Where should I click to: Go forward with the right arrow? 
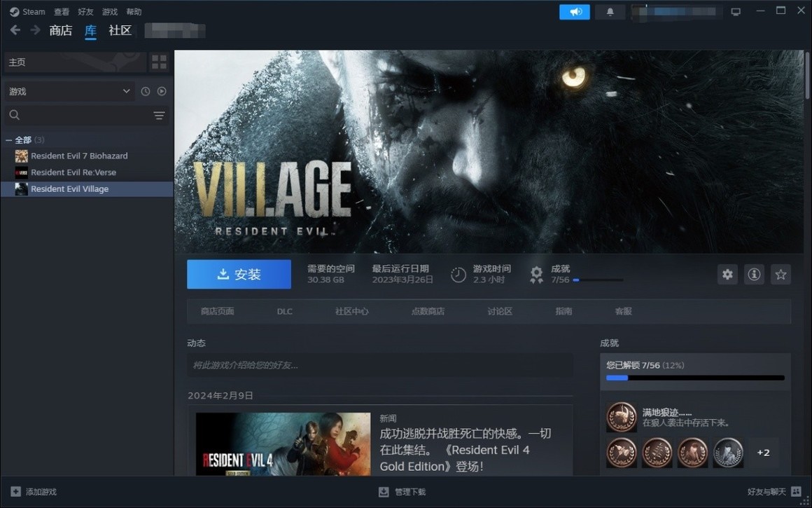click(35, 30)
